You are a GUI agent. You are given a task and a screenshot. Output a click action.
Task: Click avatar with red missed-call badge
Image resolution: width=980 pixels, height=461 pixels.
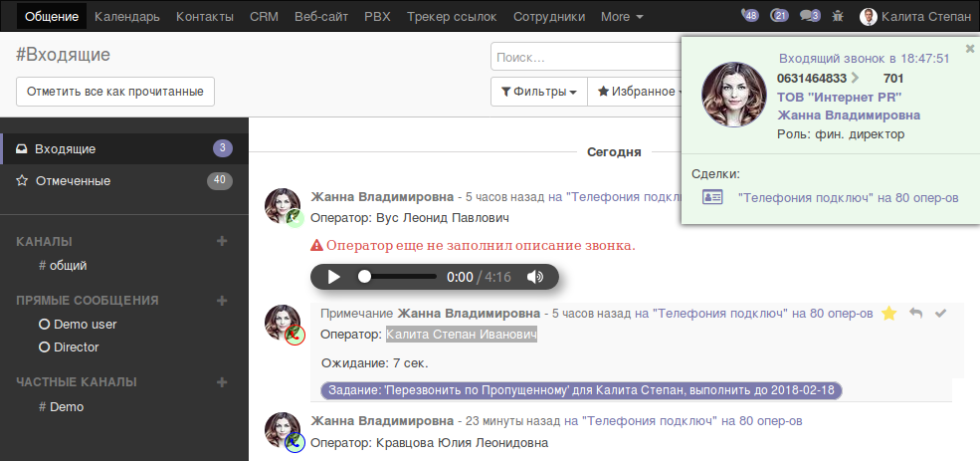[x=284, y=323]
